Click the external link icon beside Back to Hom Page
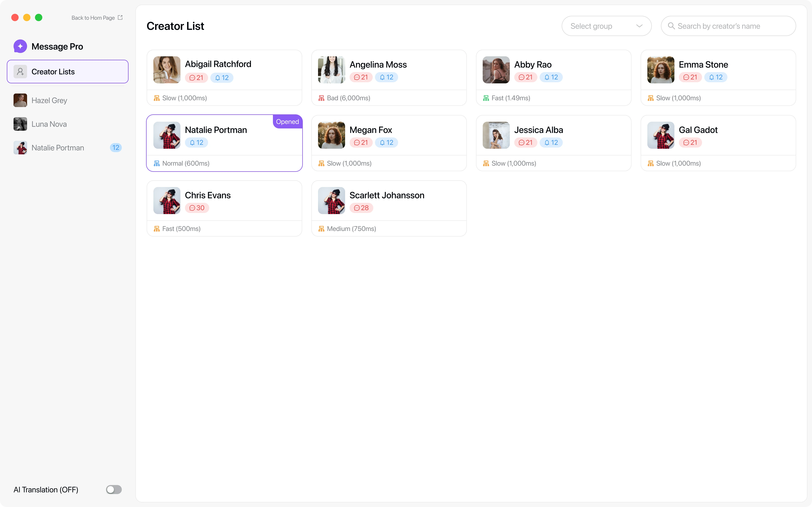The height and width of the screenshot is (507, 812). pos(120,17)
